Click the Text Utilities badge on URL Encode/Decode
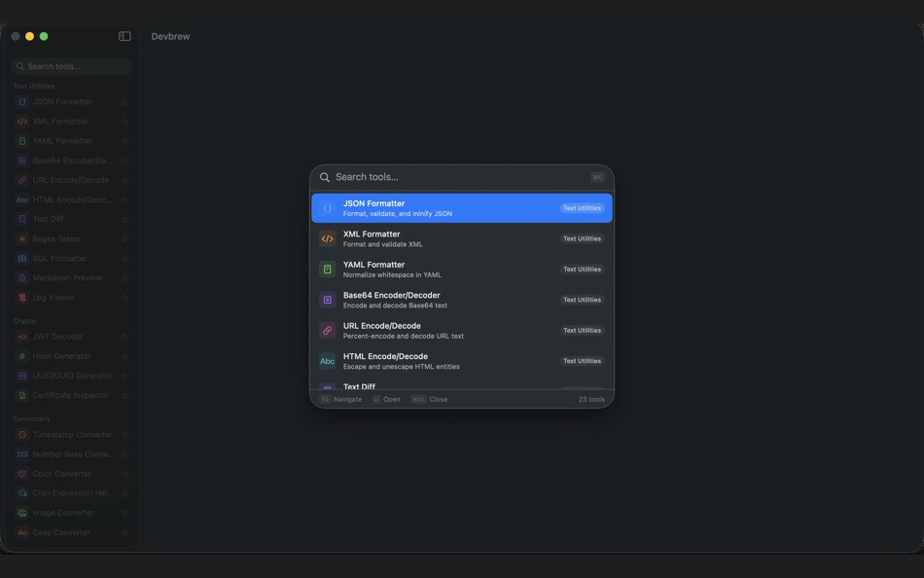 (x=581, y=330)
